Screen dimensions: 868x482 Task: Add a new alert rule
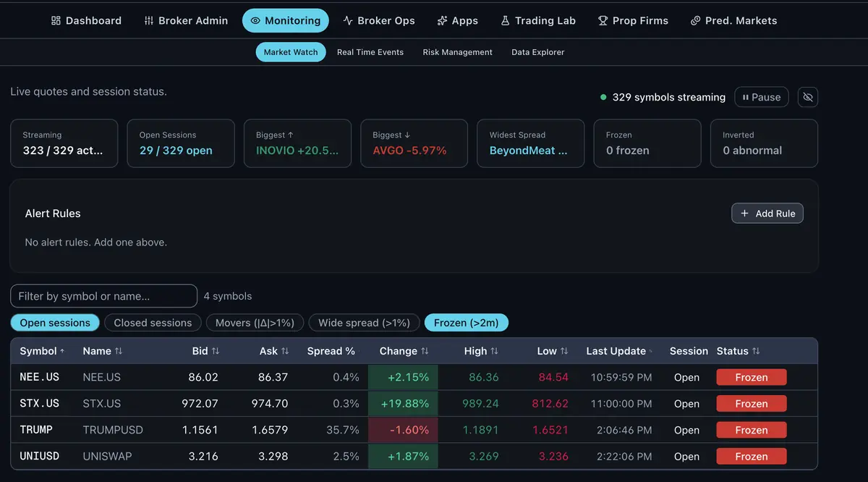[767, 213]
